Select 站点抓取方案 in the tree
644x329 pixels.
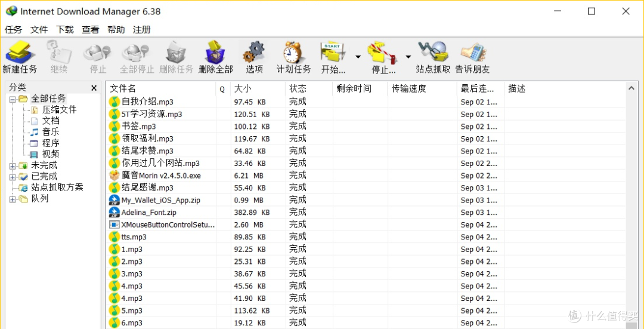[57, 187]
